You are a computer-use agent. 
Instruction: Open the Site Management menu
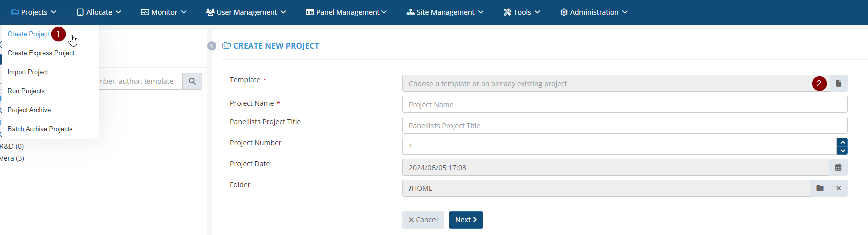coord(445,12)
